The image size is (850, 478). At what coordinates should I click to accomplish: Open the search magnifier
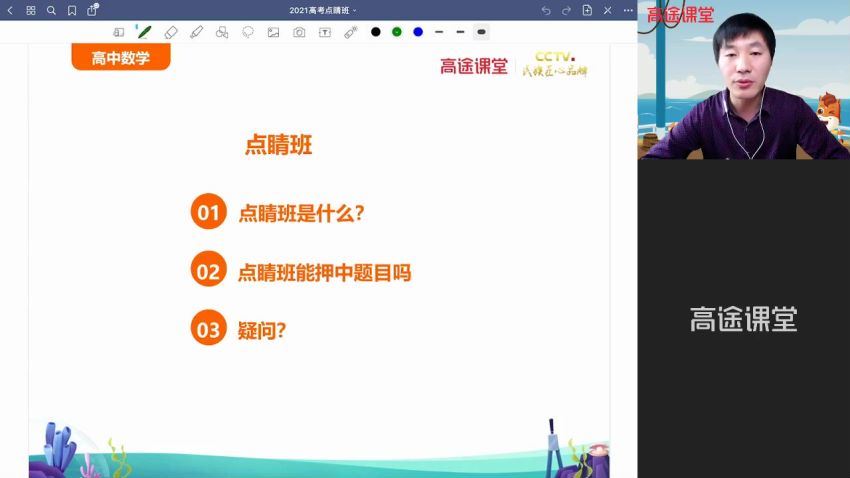pos(51,10)
